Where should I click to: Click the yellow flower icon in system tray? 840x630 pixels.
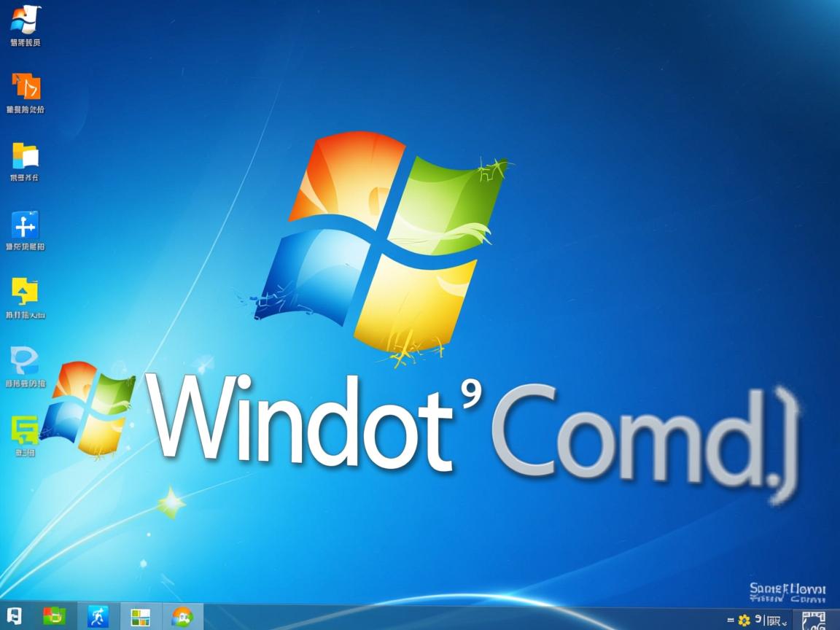coord(744,618)
